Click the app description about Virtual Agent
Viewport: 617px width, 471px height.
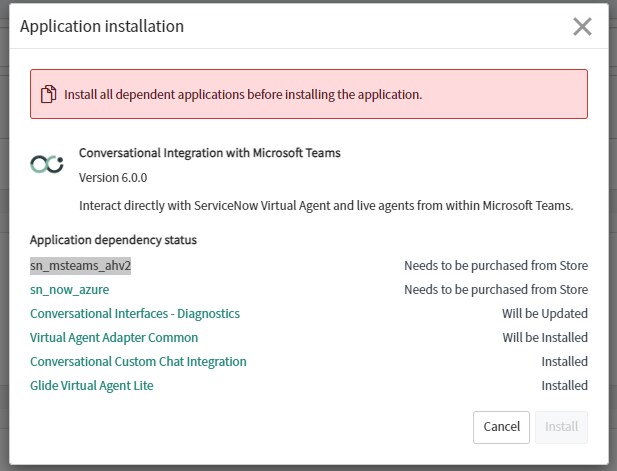326,205
